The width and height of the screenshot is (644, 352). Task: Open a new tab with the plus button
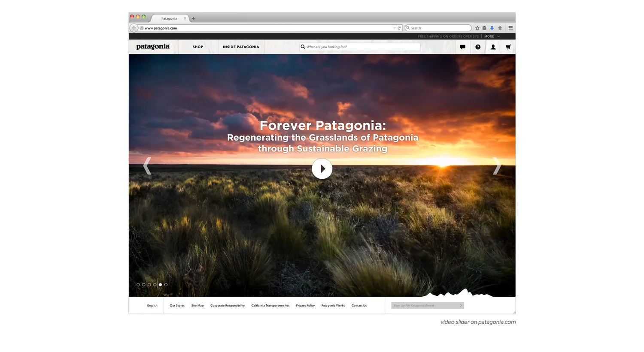click(x=193, y=18)
